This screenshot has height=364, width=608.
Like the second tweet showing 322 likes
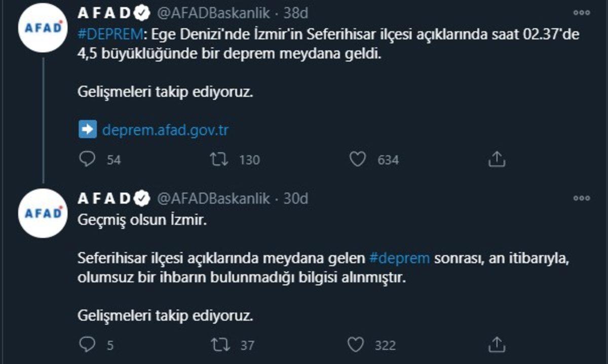click(x=358, y=345)
